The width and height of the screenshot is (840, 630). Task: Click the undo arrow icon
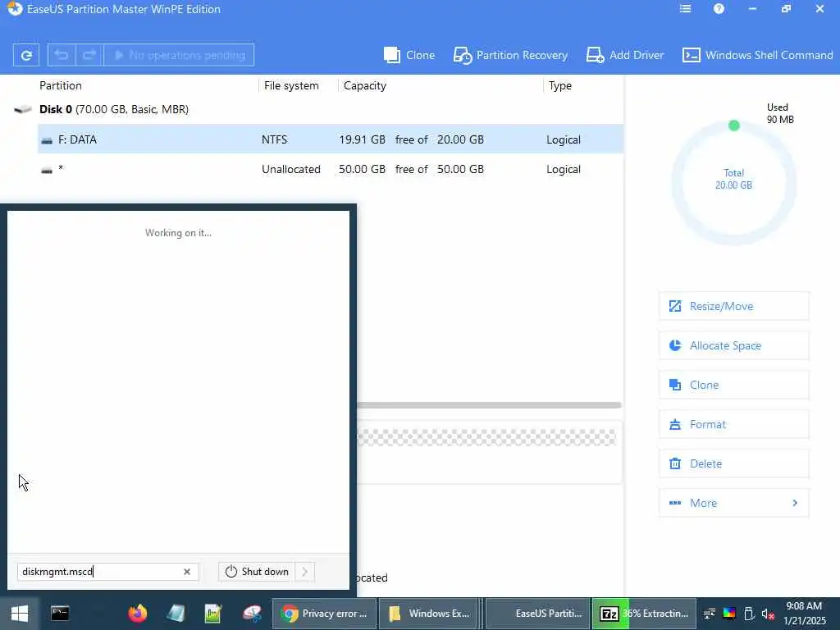[62, 55]
